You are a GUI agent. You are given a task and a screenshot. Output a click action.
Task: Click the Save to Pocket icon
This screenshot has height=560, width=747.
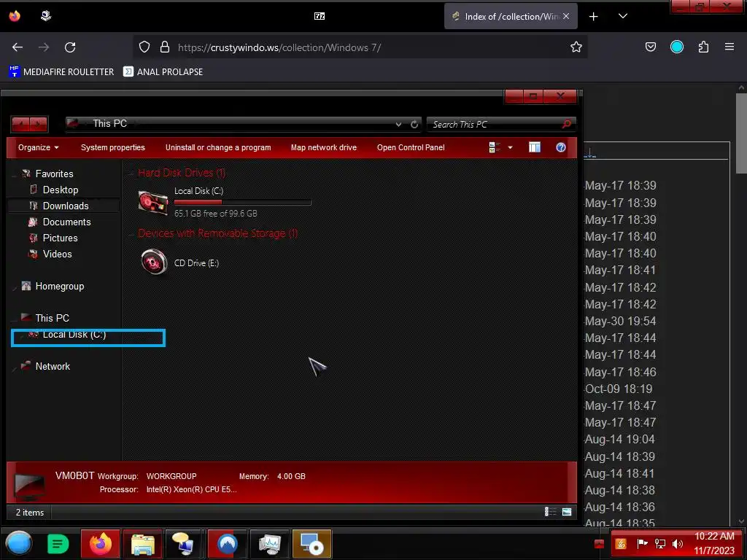[x=650, y=47]
